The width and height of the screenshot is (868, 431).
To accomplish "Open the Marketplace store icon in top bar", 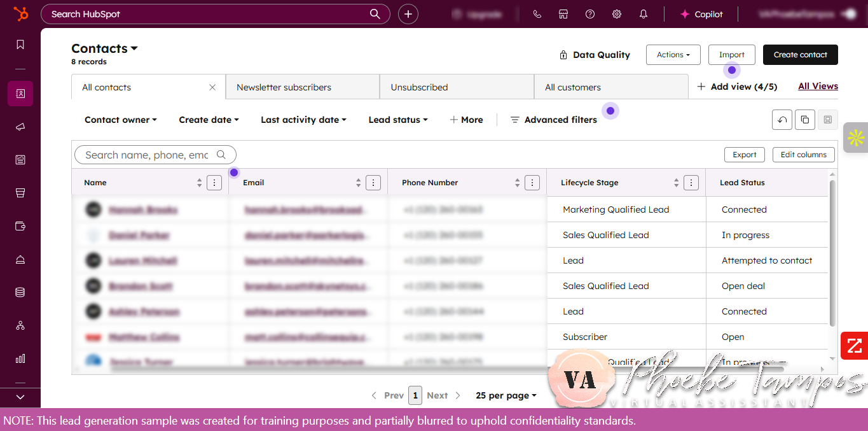I will click(563, 13).
